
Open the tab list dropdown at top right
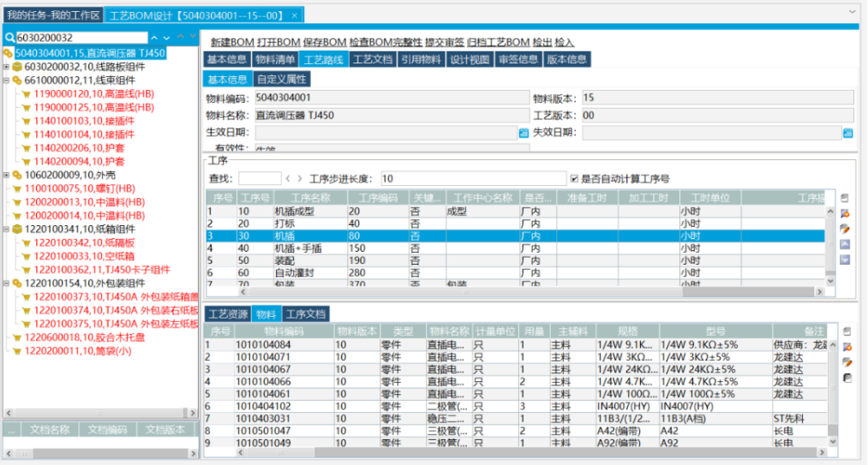point(853,12)
